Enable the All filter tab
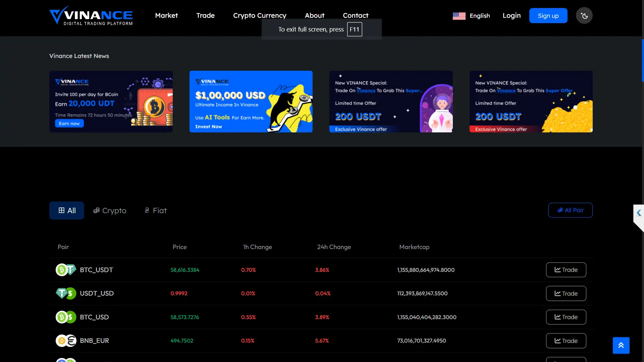The width and height of the screenshot is (644, 362). tap(66, 210)
